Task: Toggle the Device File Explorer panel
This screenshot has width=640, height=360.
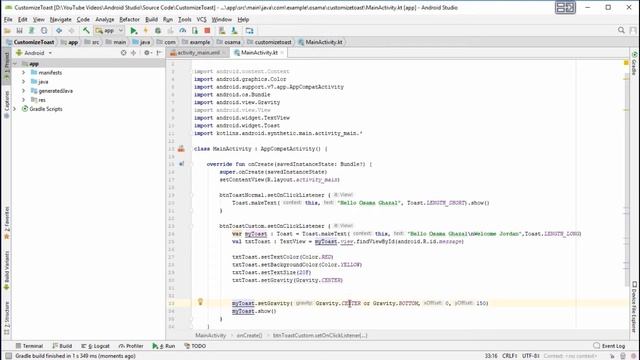Action: click(634, 307)
